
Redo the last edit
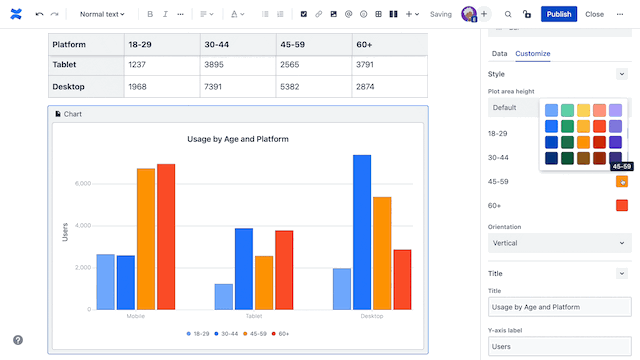pyautogui.click(x=54, y=14)
